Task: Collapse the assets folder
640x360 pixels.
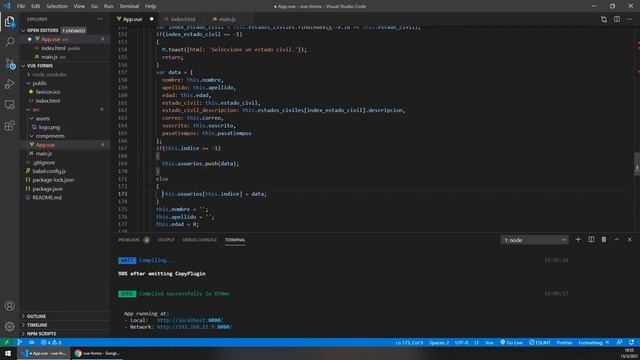Action: tap(42, 118)
